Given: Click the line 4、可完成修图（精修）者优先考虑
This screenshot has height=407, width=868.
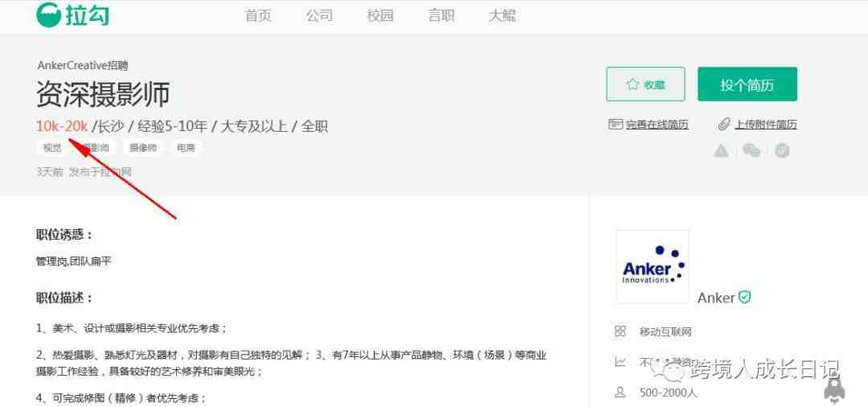Looking at the screenshot, I should tap(122, 397).
